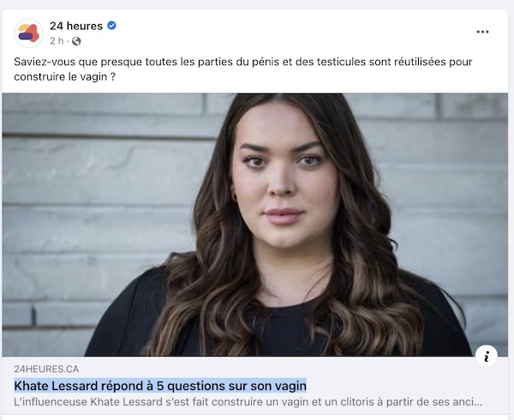This screenshot has height=420, width=514.
Task: Click the globe public audience icon
Action: [x=76, y=41]
